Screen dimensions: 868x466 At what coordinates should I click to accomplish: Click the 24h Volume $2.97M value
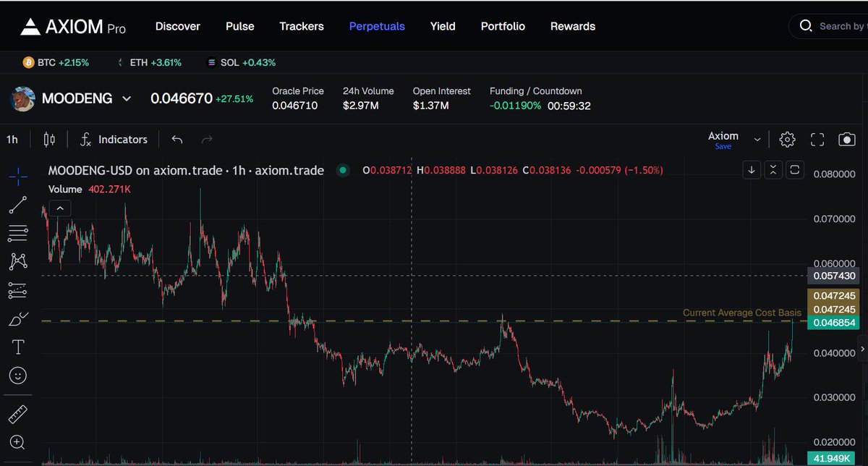(x=360, y=106)
